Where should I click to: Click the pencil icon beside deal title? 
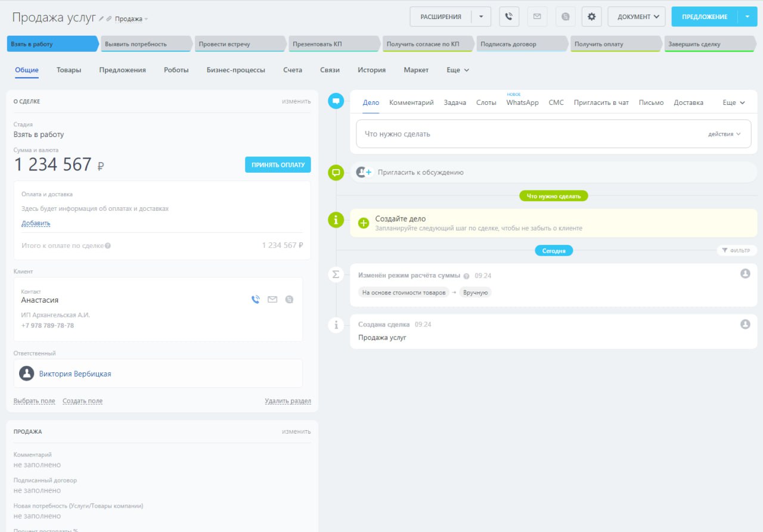pyautogui.click(x=102, y=19)
